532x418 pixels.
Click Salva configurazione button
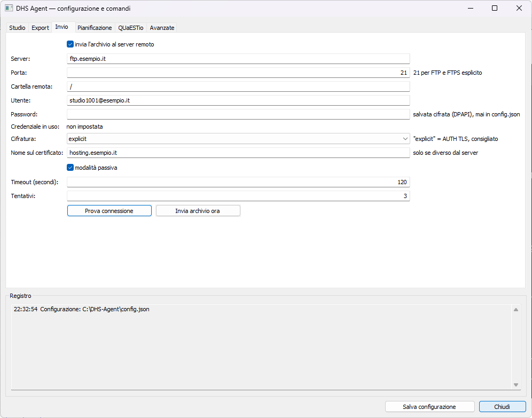[429, 406]
